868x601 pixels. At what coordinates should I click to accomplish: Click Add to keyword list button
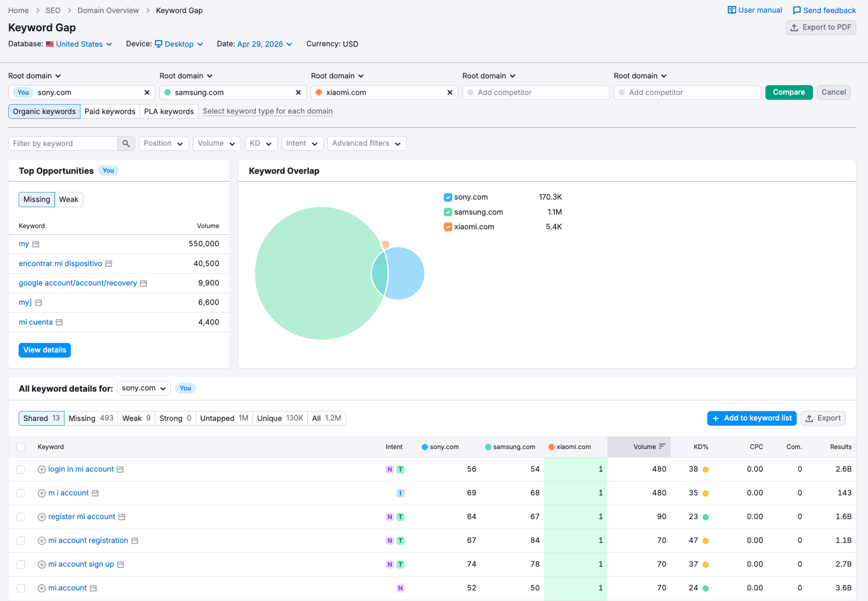pos(752,418)
